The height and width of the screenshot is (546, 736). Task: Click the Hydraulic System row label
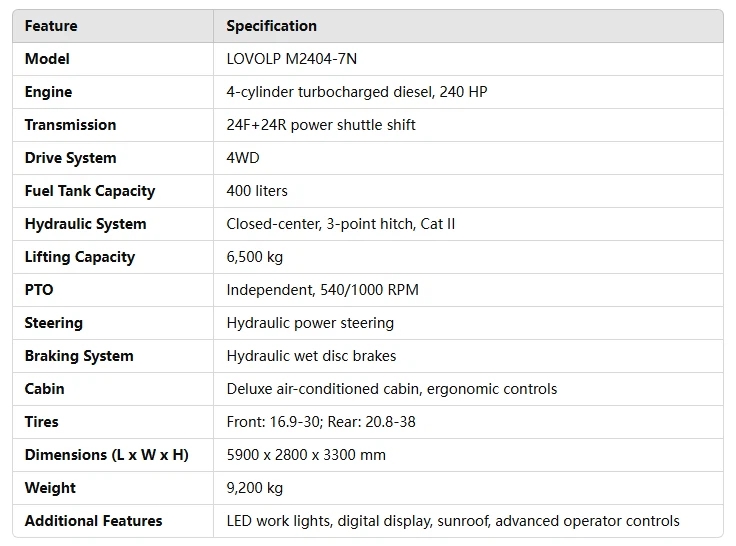click(x=85, y=224)
